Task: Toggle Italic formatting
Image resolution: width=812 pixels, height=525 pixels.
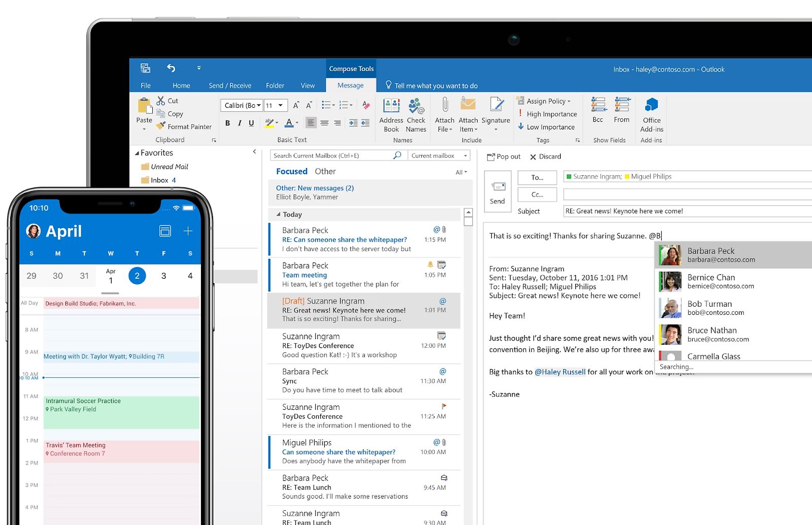Action: (240, 123)
